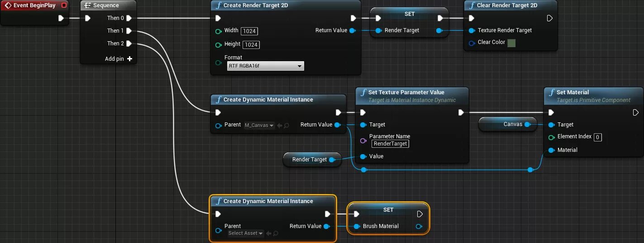Click use-selected-asset arrow beside M_Canvas
This screenshot has width=644, height=243.
click(280, 125)
